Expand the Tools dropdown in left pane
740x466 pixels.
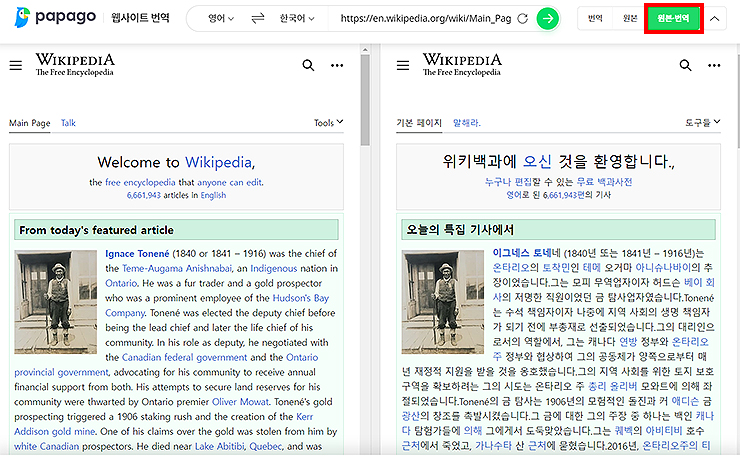[328, 123]
